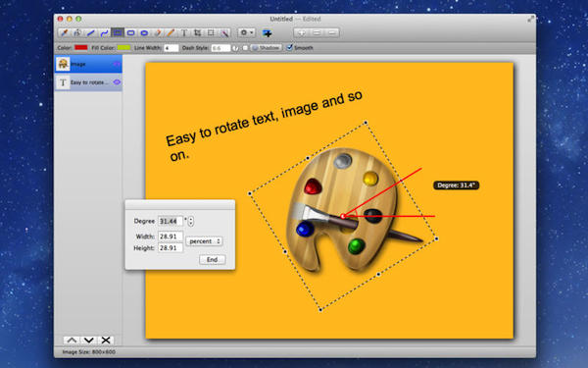
Task: Open the percent units dropdown
Action: [x=205, y=241]
